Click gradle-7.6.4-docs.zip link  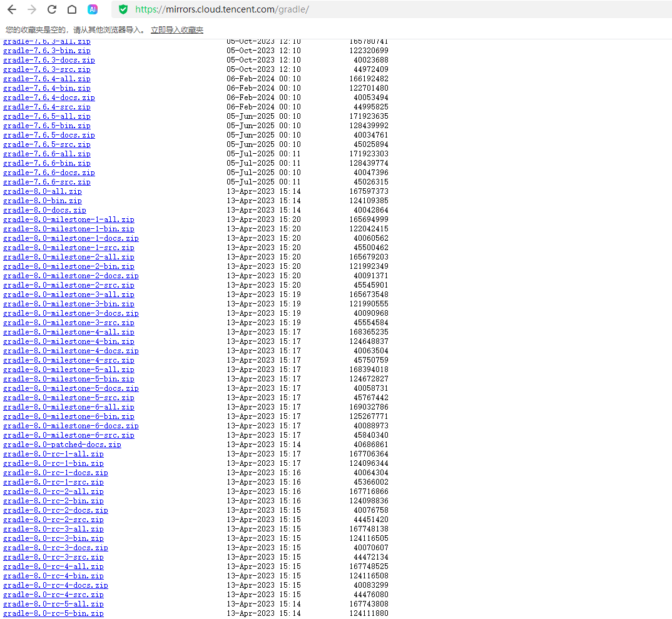click(x=49, y=98)
